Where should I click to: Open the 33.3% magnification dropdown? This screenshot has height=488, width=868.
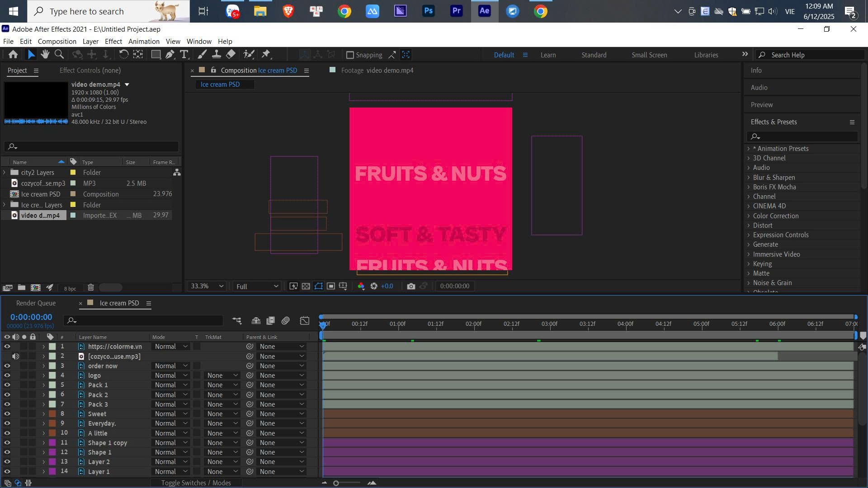tap(207, 286)
